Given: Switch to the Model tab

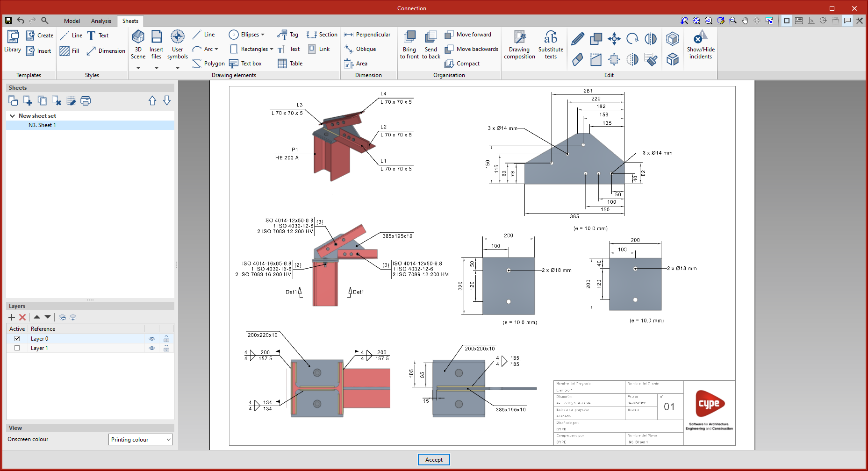Looking at the screenshot, I should [x=72, y=21].
